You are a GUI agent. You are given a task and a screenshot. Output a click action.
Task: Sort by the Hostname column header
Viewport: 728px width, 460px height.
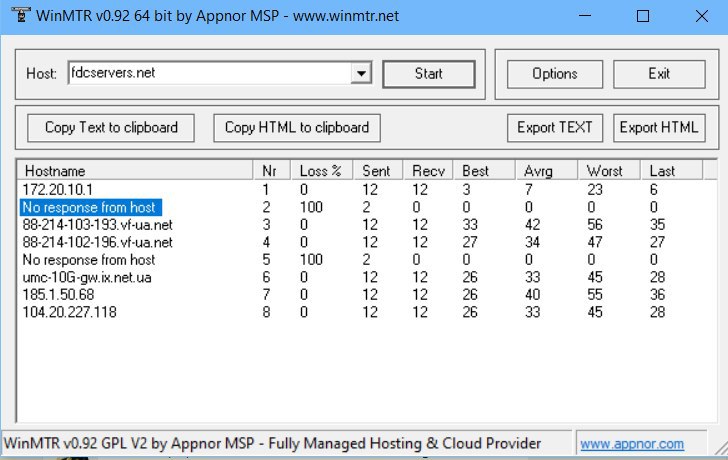(x=135, y=171)
